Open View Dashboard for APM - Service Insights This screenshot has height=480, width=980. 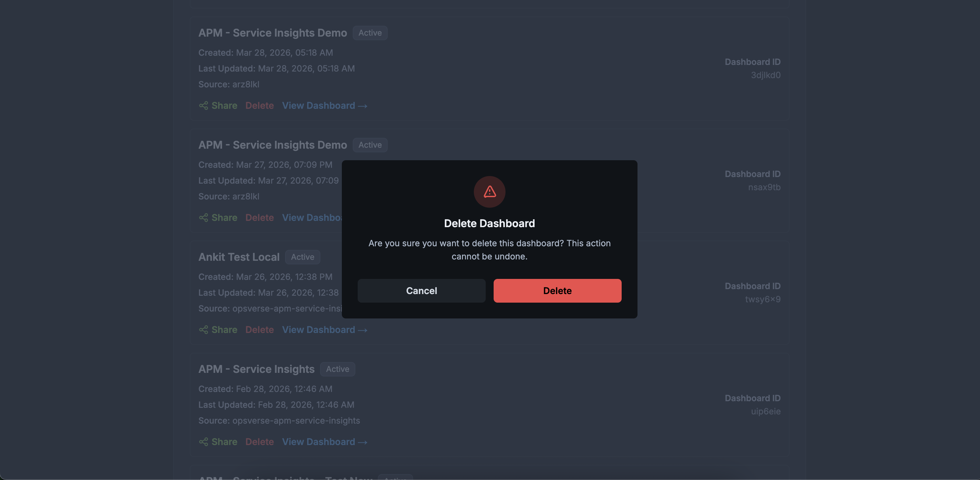click(319, 442)
